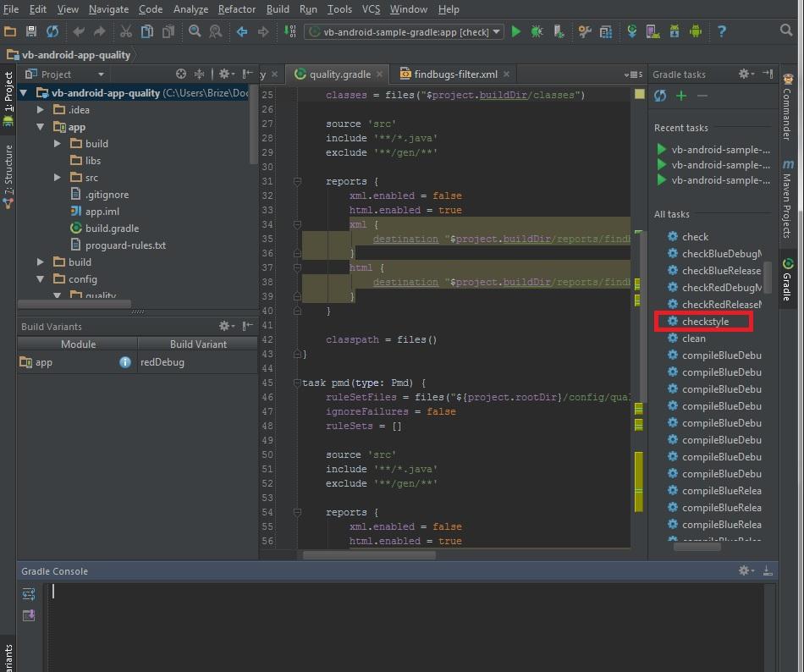Toggle the Gradle tool window side tab
The width and height of the screenshot is (804, 672).
tap(787, 279)
